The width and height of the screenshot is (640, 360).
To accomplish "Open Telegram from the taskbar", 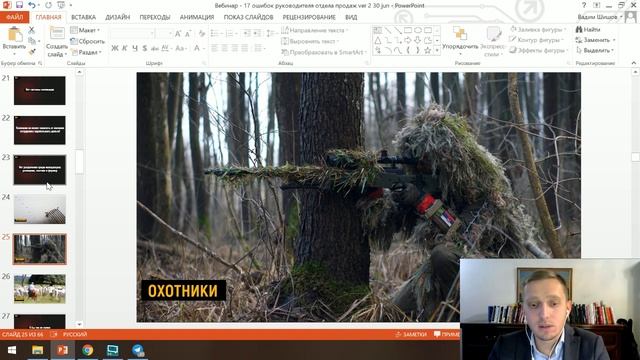I will coord(138,350).
